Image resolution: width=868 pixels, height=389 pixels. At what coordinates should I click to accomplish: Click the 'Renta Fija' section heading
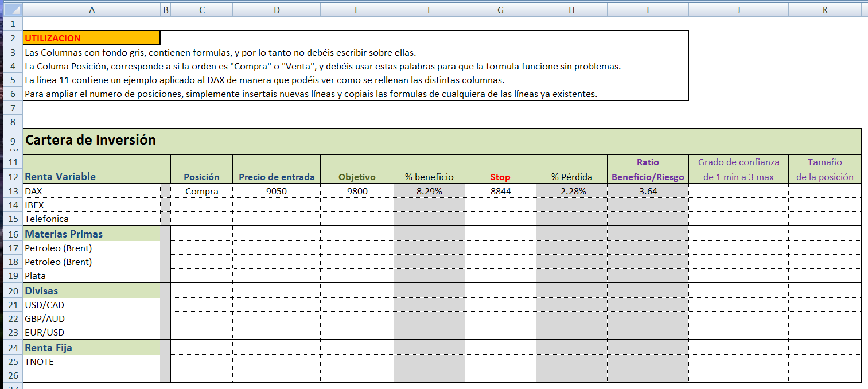pos(92,347)
